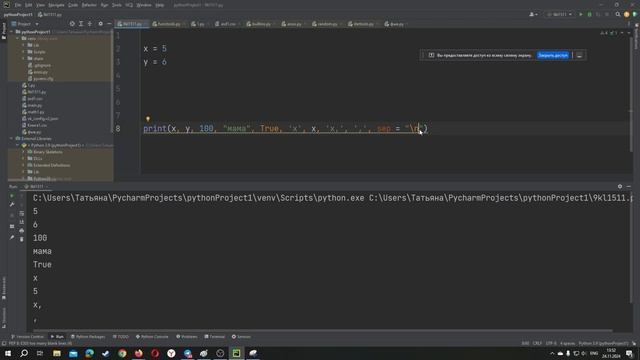Open the Terminal tool tab
The width and height of the screenshot is (640, 360).
click(215, 337)
